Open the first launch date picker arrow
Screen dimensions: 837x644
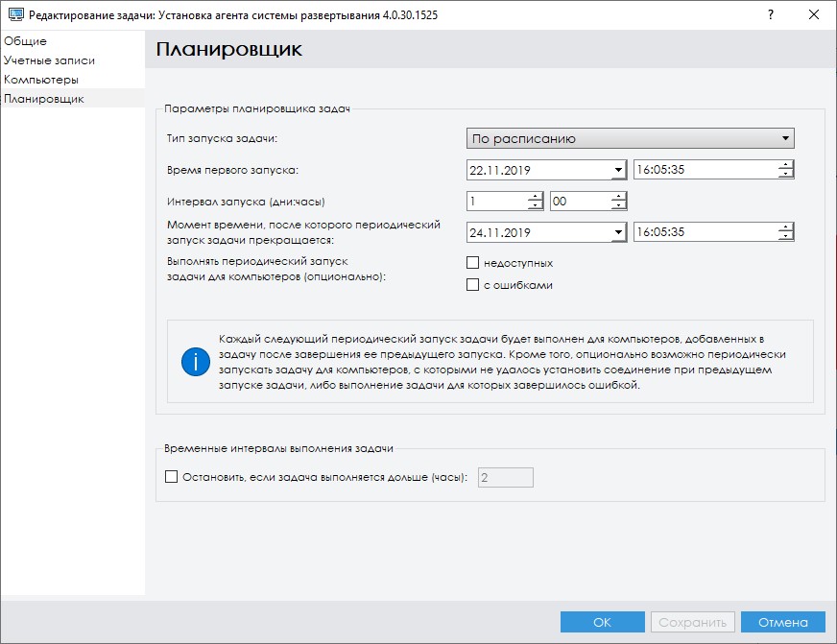pos(618,170)
